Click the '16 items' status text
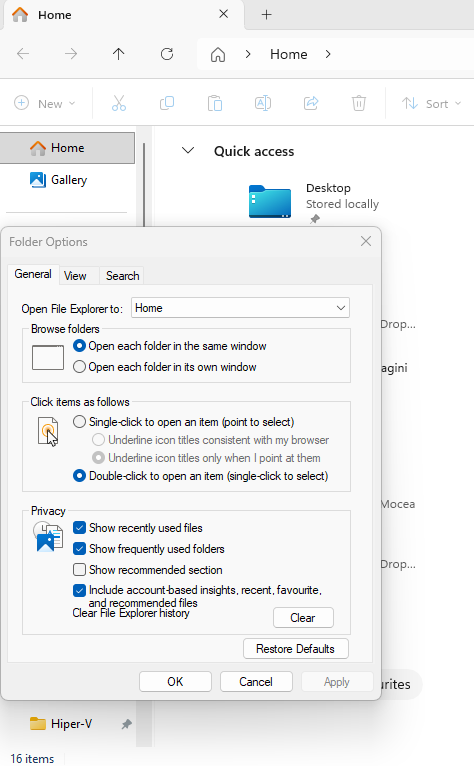 (x=32, y=759)
